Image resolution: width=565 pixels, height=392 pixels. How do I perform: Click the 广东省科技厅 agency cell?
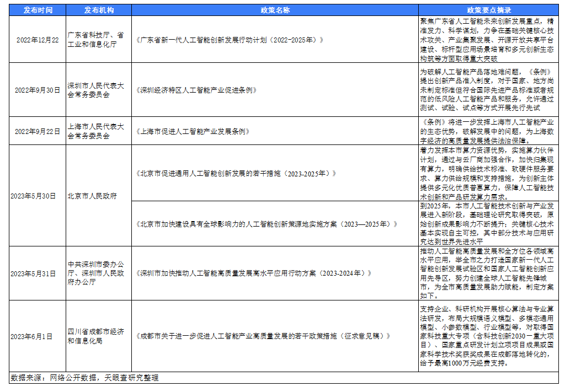[98, 40]
